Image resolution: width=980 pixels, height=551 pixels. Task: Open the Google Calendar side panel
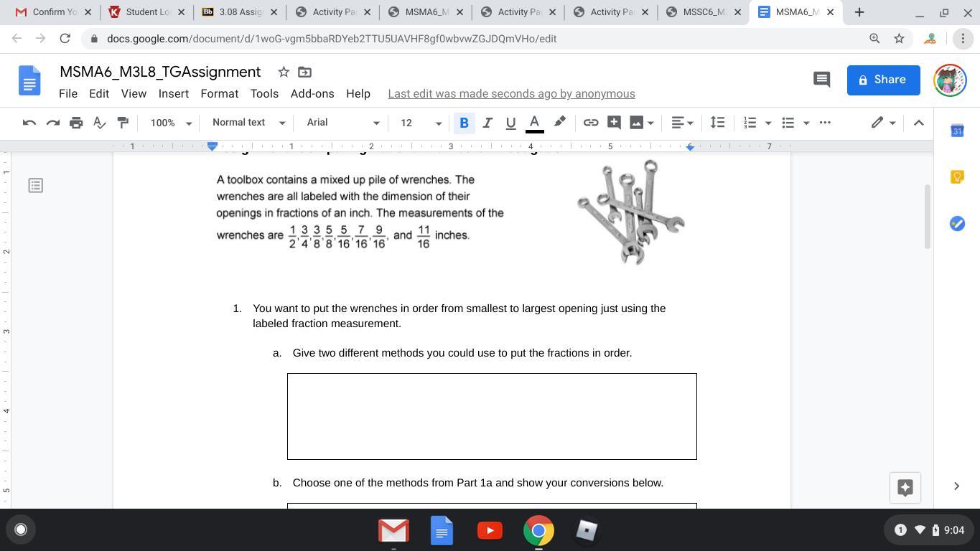pyautogui.click(x=957, y=131)
